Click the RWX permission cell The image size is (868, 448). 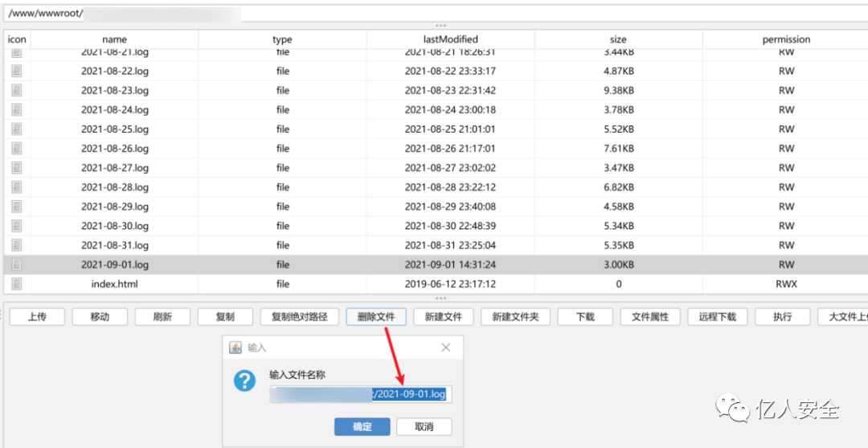click(x=786, y=284)
